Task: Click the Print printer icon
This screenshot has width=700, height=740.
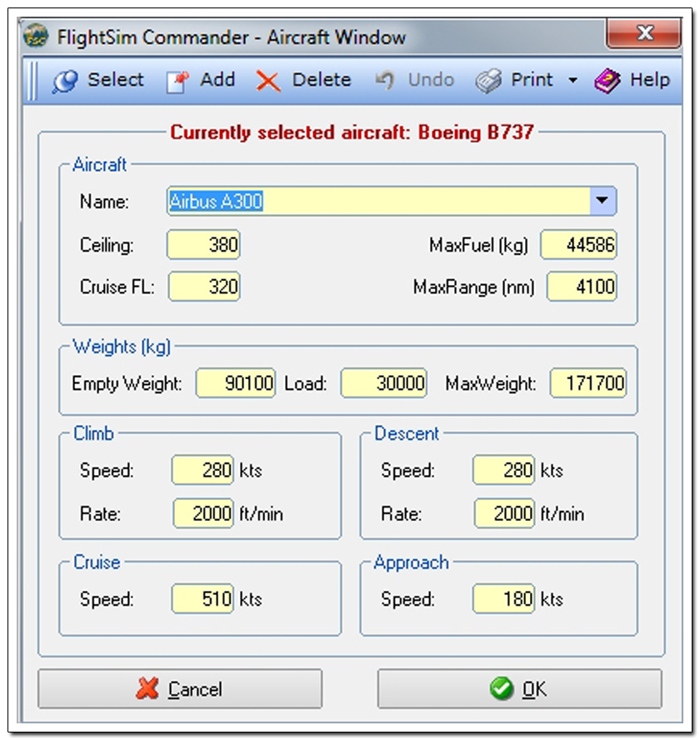Action: pyautogui.click(x=488, y=81)
